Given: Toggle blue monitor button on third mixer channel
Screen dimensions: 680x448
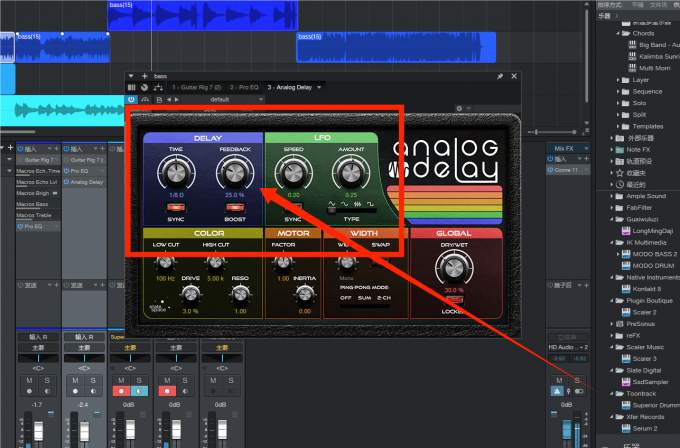Looking at the screenshot, I should [139, 391].
